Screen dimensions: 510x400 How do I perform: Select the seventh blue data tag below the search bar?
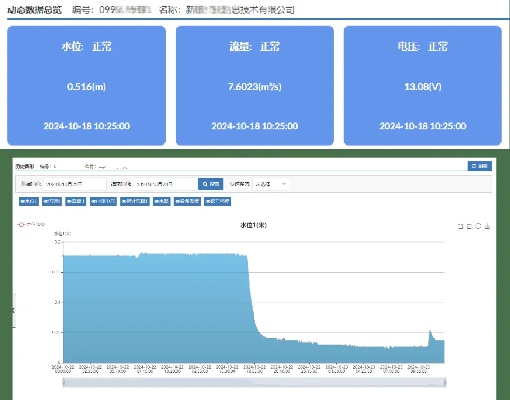(x=187, y=201)
